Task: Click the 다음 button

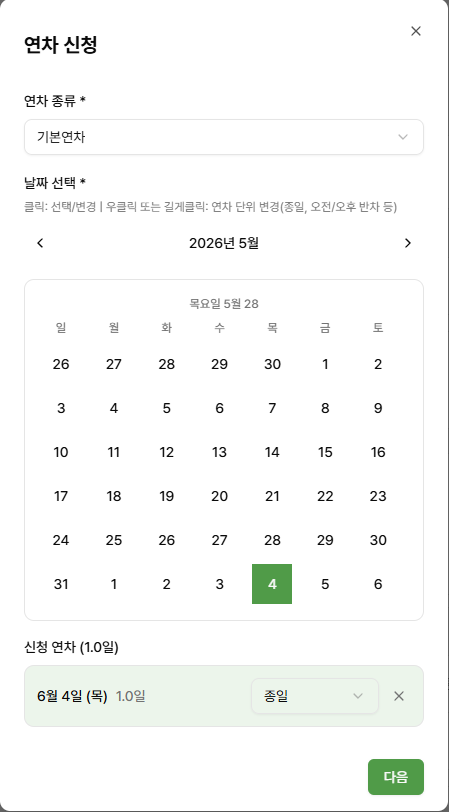Action: (396, 777)
